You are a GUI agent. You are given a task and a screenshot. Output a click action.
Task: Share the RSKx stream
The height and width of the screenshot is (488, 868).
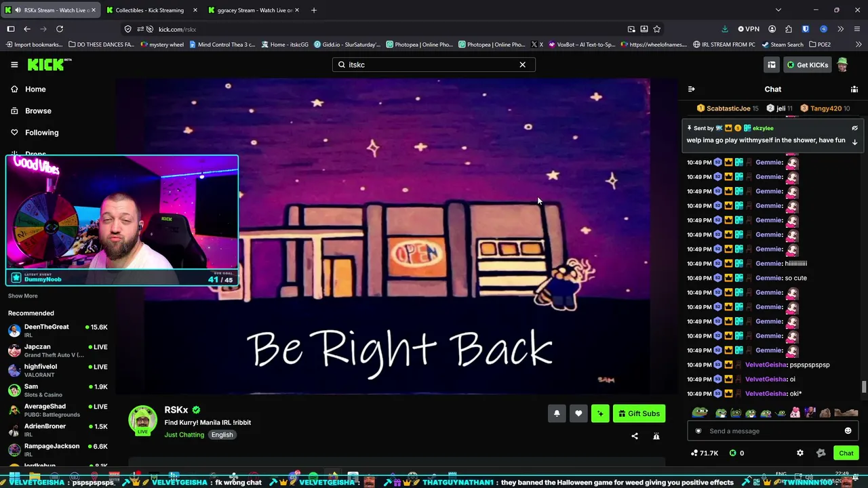point(635,436)
